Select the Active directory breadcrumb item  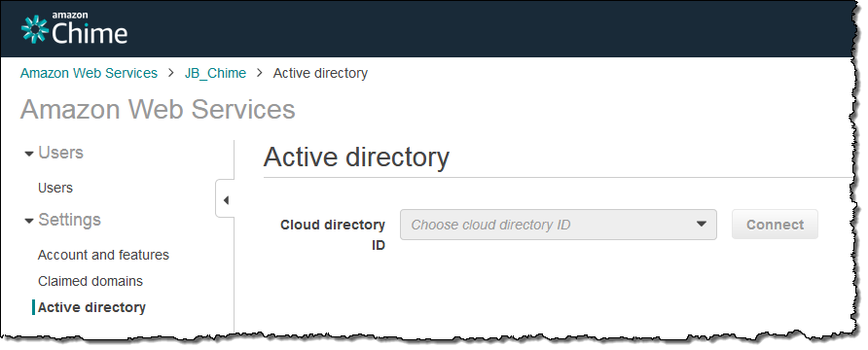click(320, 73)
